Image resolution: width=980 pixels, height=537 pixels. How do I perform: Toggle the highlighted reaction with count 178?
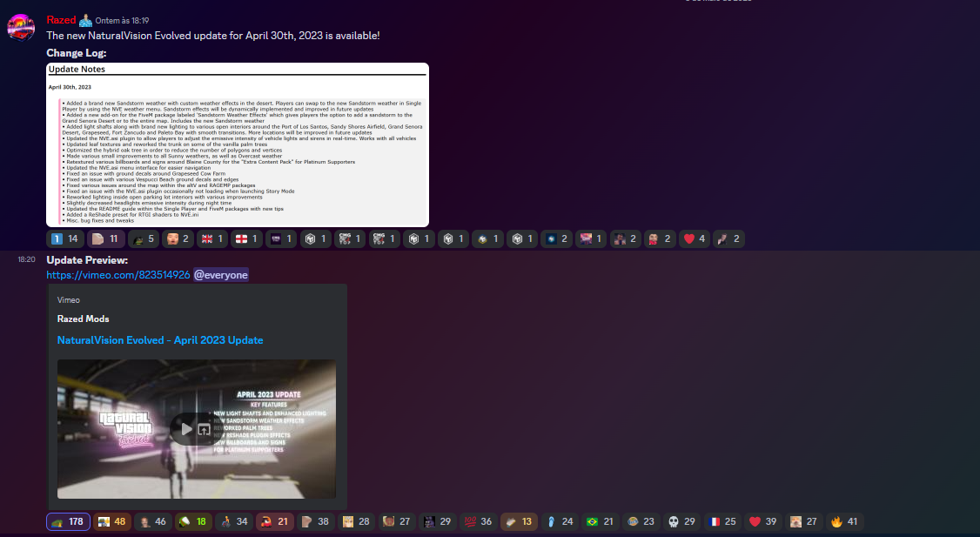pyautogui.click(x=68, y=521)
